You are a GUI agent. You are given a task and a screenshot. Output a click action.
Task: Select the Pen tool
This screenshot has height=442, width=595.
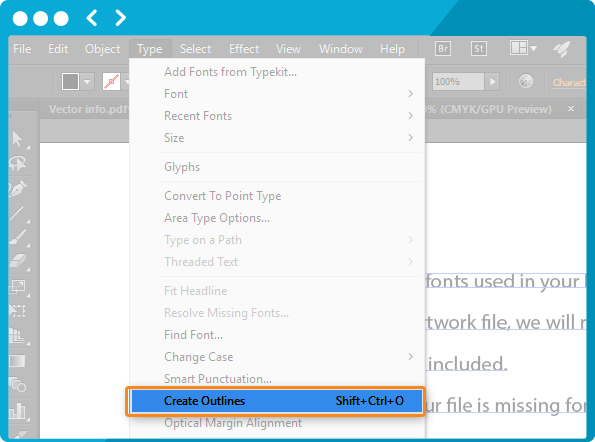coord(17,189)
